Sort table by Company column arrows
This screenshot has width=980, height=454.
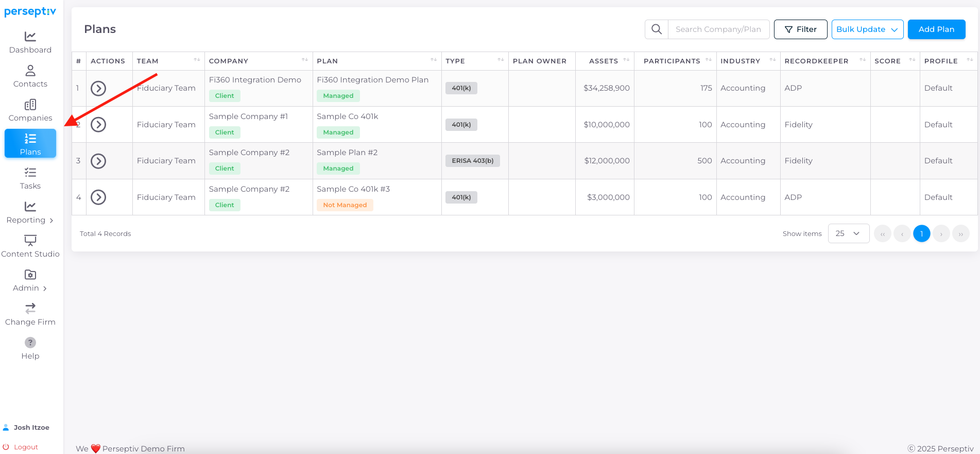pyautogui.click(x=305, y=60)
